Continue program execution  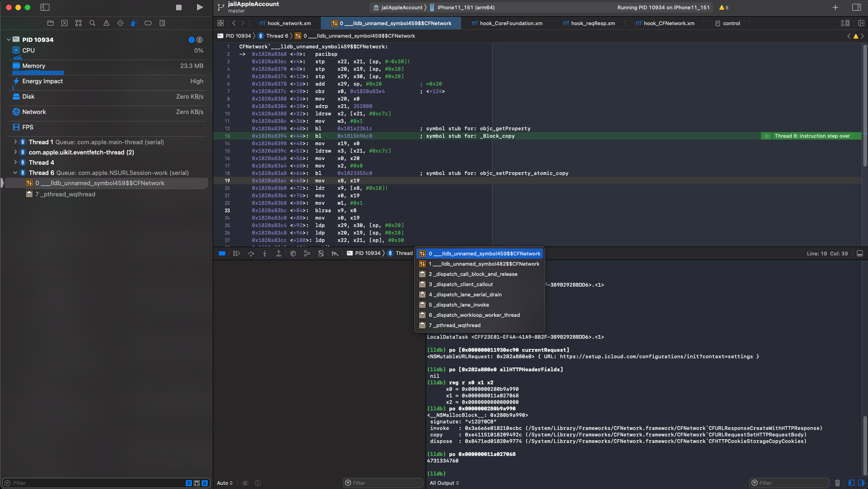coord(237,254)
